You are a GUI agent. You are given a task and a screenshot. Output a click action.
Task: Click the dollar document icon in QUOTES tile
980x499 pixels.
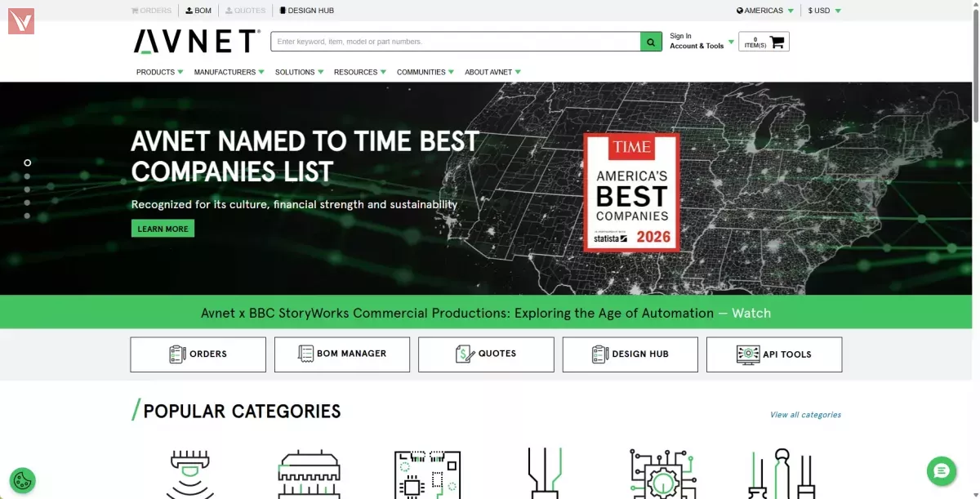[465, 354]
